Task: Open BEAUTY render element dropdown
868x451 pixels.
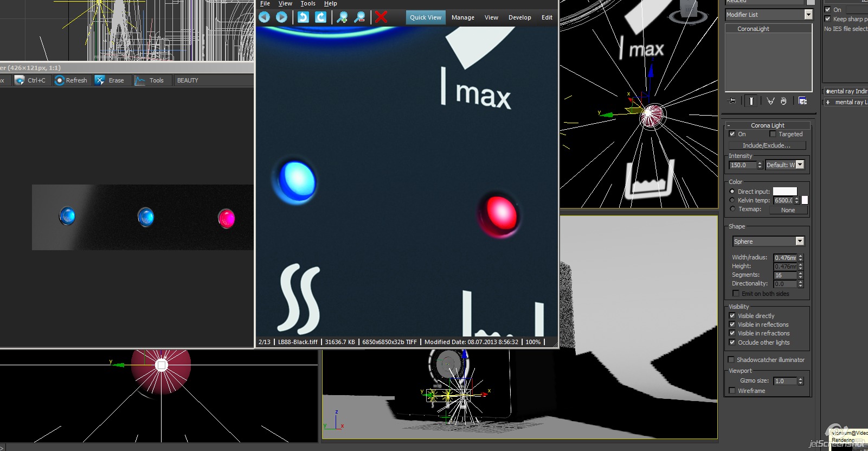Action: (213, 80)
